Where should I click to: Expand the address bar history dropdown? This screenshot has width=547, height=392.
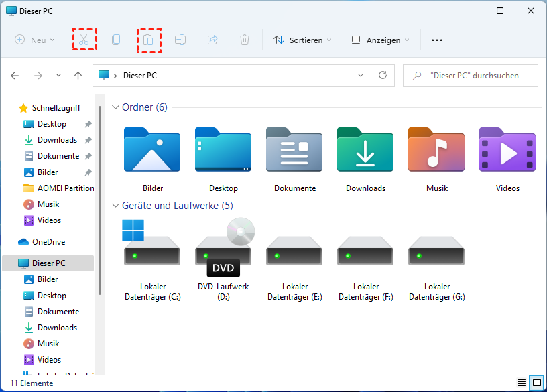361,75
